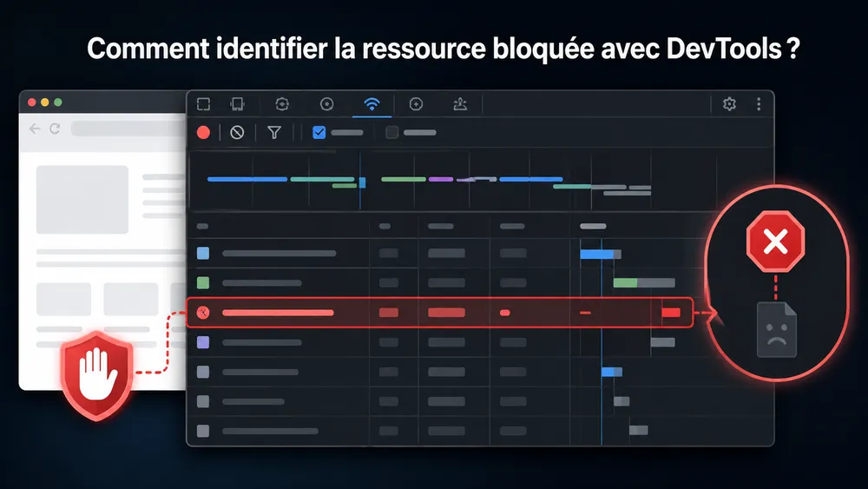Click the red waterfall bar in blocked row
Image resolution: width=868 pixels, height=489 pixels.
[x=671, y=313]
